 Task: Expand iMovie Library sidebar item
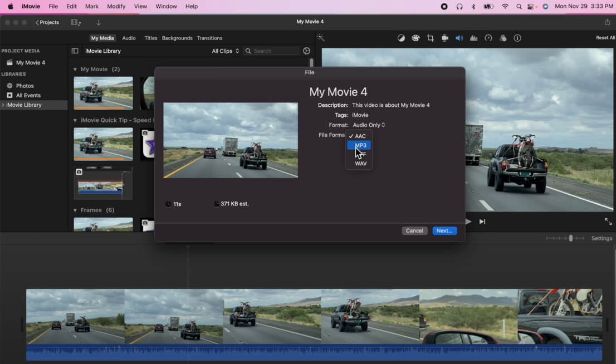point(3,105)
